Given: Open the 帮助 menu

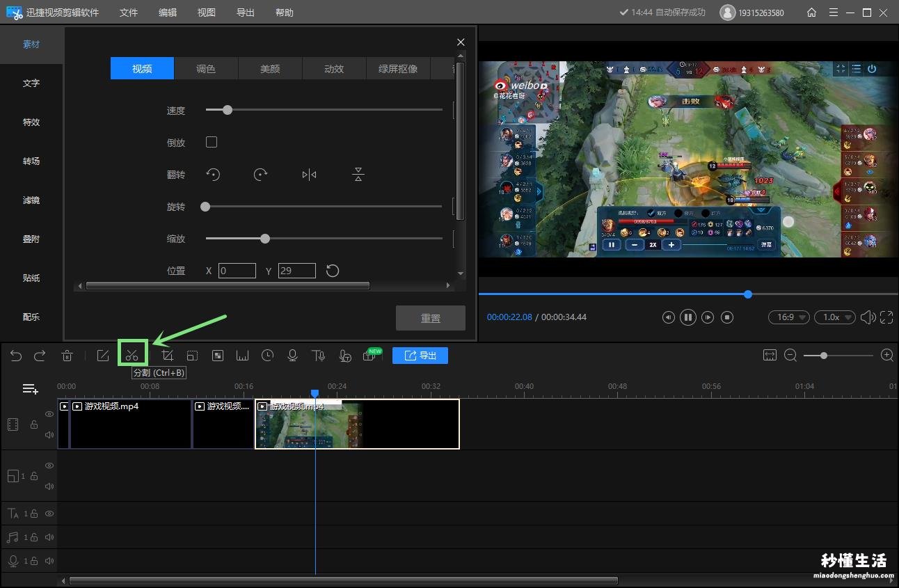Looking at the screenshot, I should coord(285,13).
